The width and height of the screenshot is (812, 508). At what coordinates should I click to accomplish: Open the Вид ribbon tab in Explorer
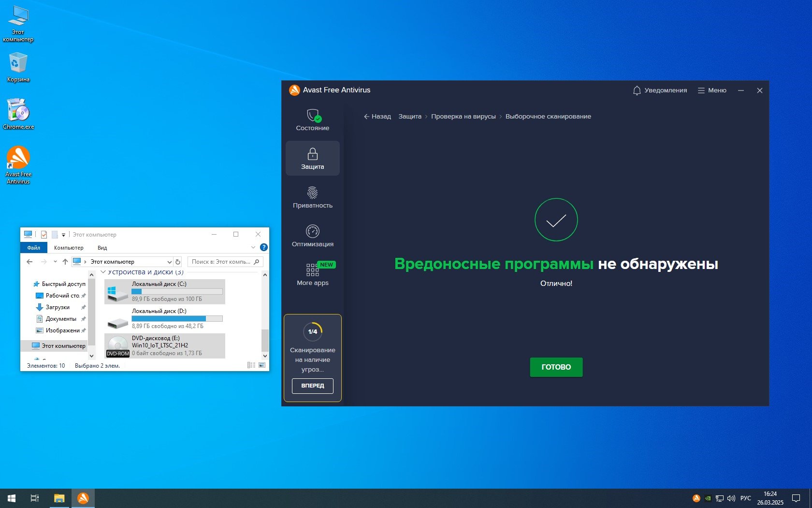(x=102, y=248)
